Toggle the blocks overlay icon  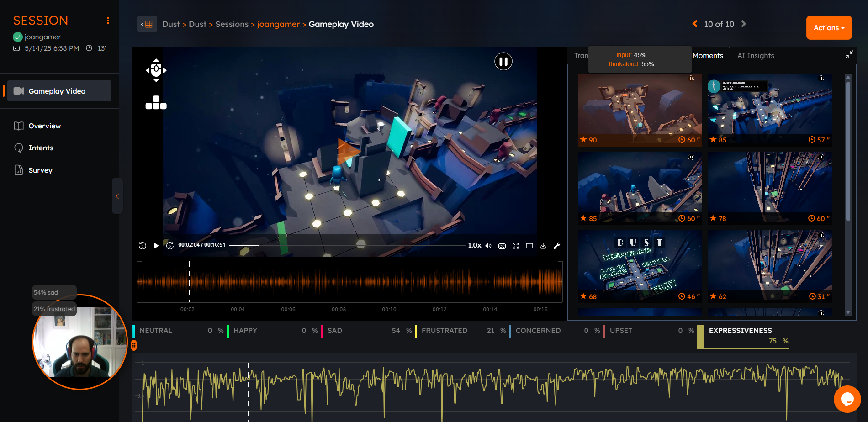click(x=156, y=103)
